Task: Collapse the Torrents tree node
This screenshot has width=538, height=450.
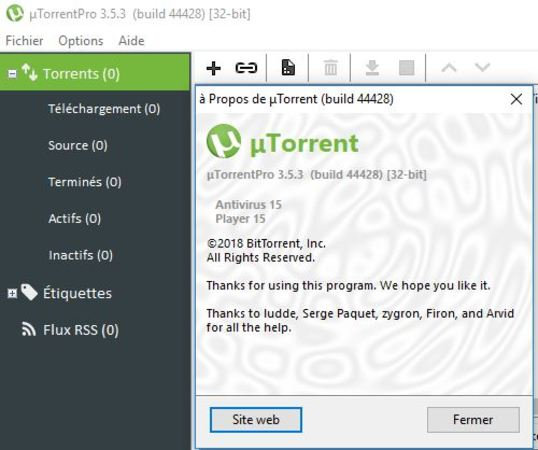Action: tap(12, 74)
